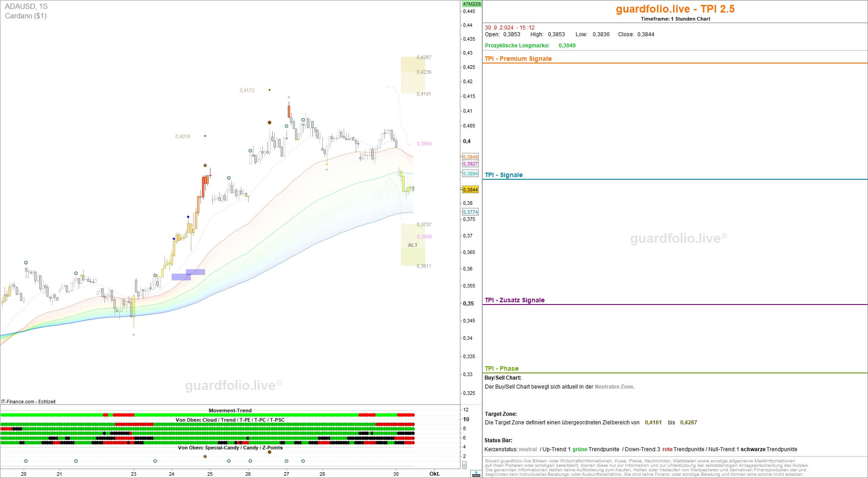868x478 pixels.
Task: Click the Low value 0,3836
Action: point(601,34)
